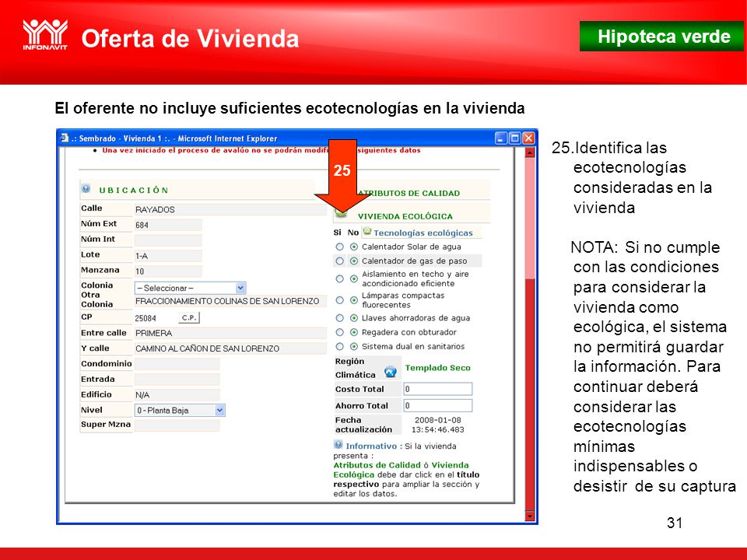Click the Informativo help icon
The width and height of the screenshot is (747, 560).
point(338,445)
